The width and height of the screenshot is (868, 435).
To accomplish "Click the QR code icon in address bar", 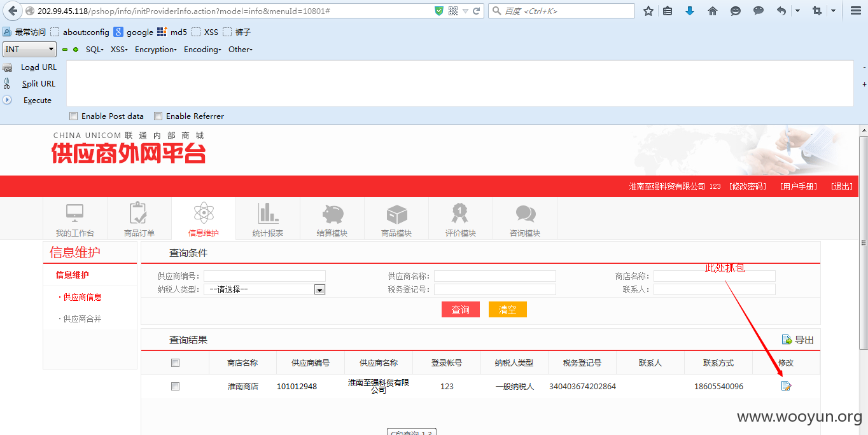I will point(453,11).
